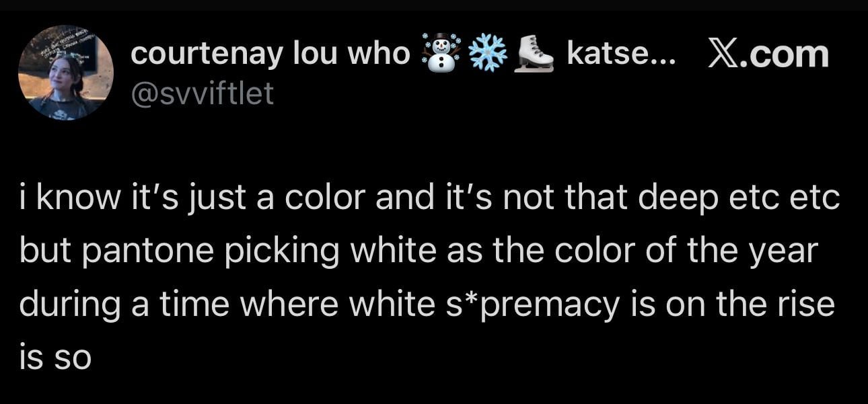Click the snowman emoji in the display name
This screenshot has height=404, width=868.
(x=440, y=53)
